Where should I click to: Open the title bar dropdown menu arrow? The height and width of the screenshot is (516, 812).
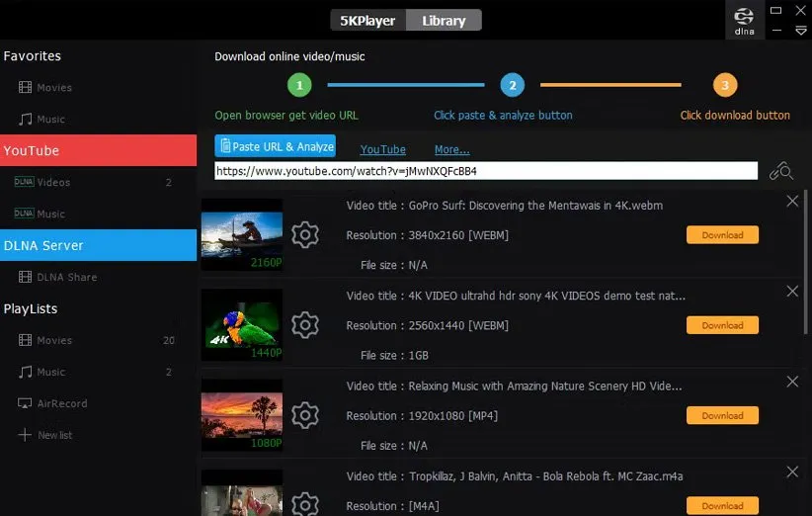click(801, 32)
